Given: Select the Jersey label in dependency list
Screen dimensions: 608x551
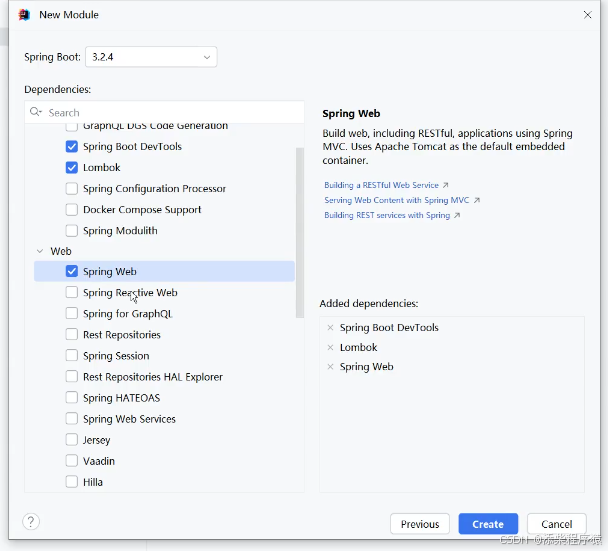Looking at the screenshot, I should click(x=97, y=440).
